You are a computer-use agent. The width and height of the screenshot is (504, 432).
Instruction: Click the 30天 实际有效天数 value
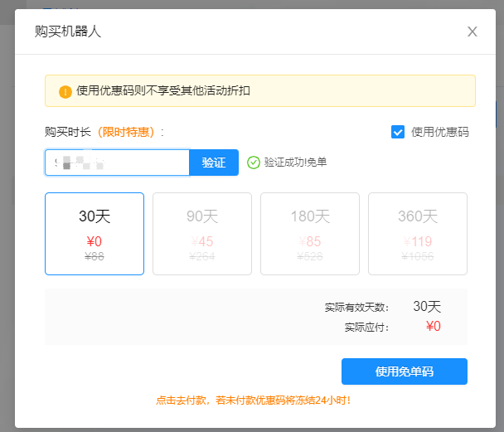click(x=427, y=307)
